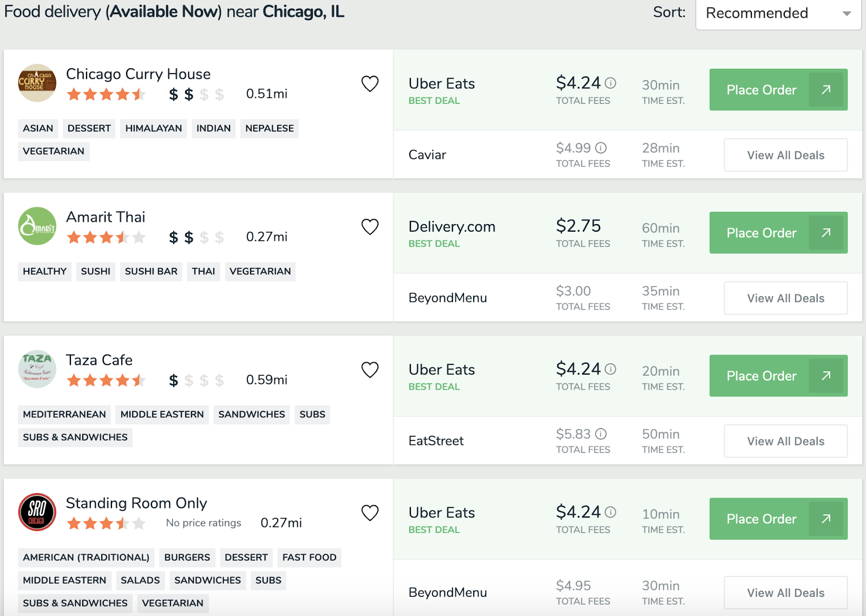View All Deals for Taza Cafe
The width and height of the screenshot is (866, 616).
click(785, 441)
